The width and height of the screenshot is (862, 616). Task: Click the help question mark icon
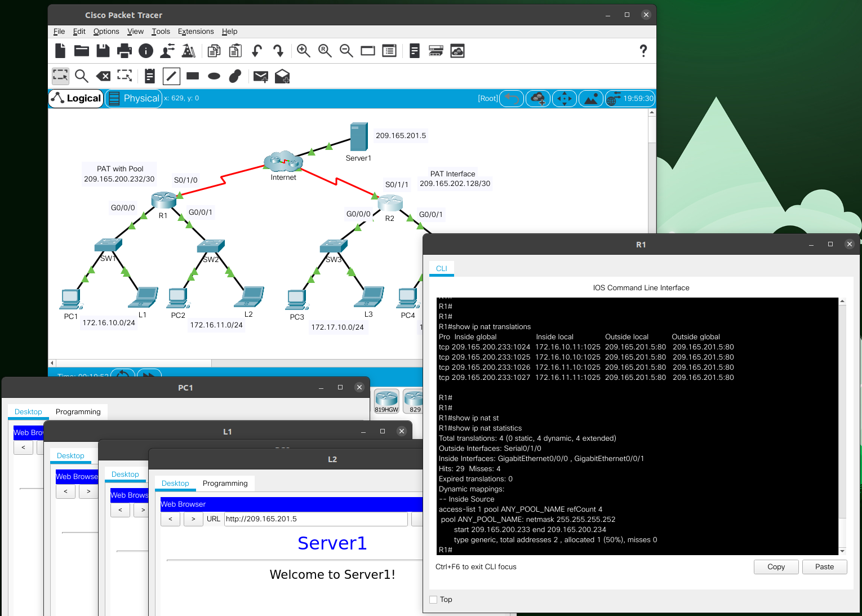pyautogui.click(x=643, y=51)
